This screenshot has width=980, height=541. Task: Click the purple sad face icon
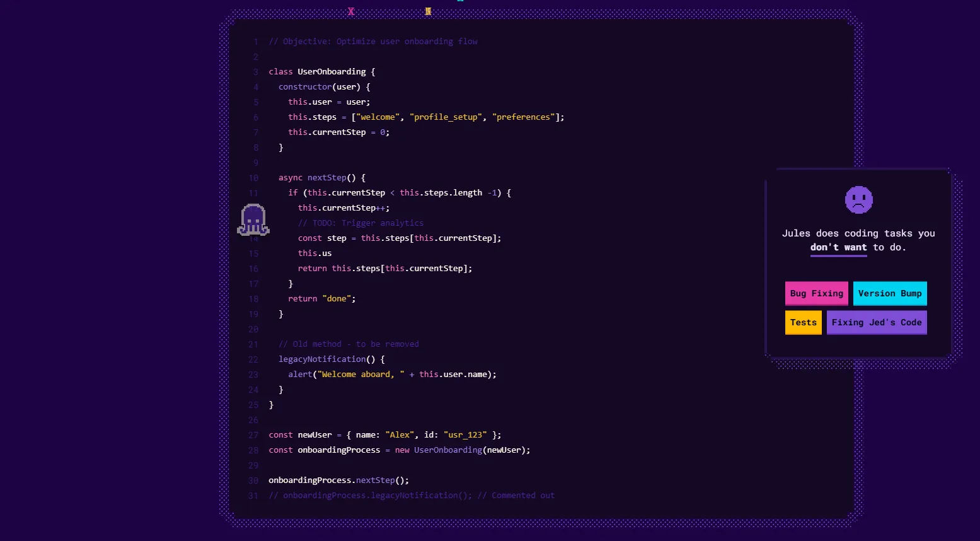[858, 200]
